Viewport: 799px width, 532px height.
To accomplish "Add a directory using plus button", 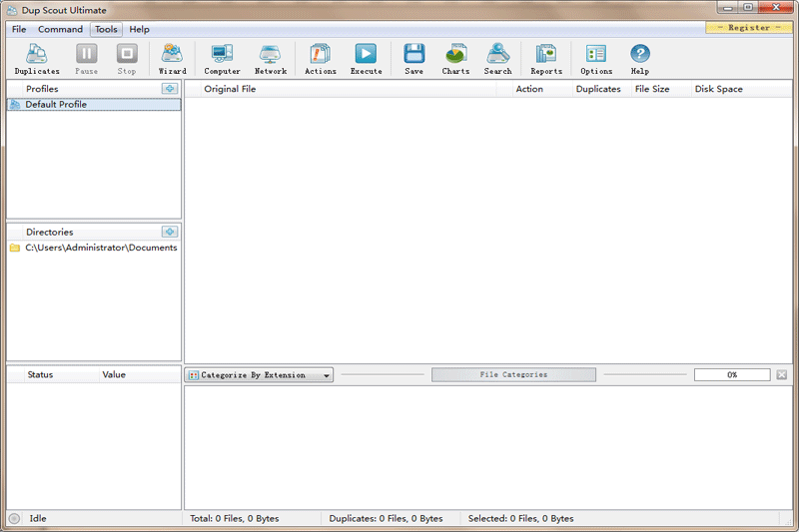I will tap(170, 232).
